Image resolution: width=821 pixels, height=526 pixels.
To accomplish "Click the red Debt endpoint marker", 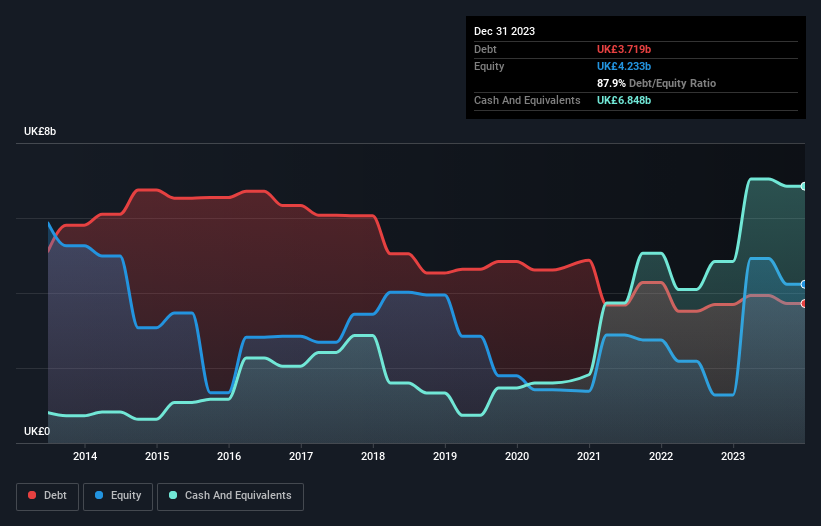I will click(804, 304).
